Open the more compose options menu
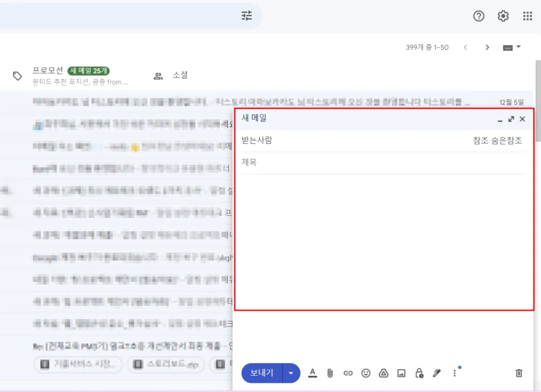541x392 pixels. [x=454, y=373]
